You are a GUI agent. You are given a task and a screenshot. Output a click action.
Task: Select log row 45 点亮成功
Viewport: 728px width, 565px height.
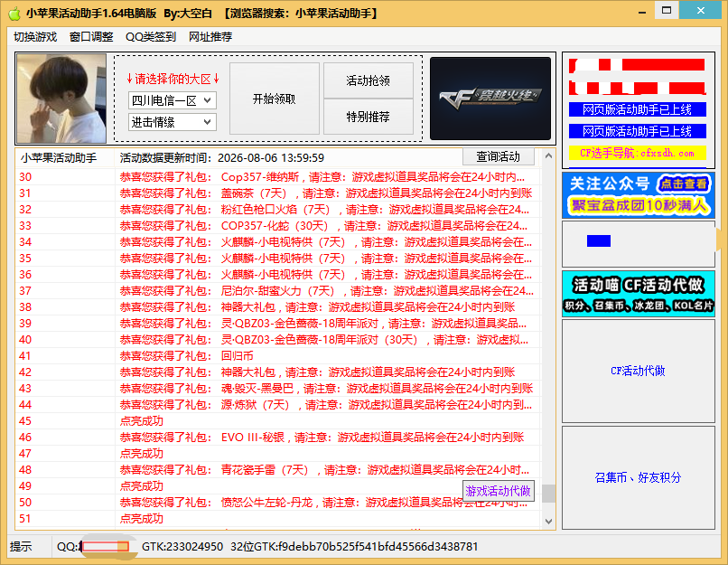(x=277, y=421)
